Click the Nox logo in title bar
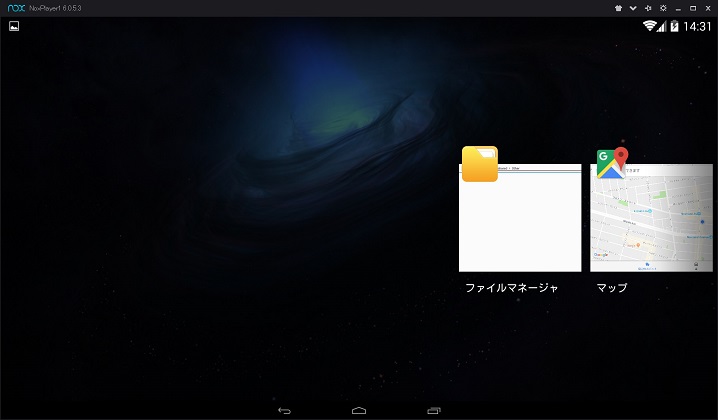 (x=16, y=8)
